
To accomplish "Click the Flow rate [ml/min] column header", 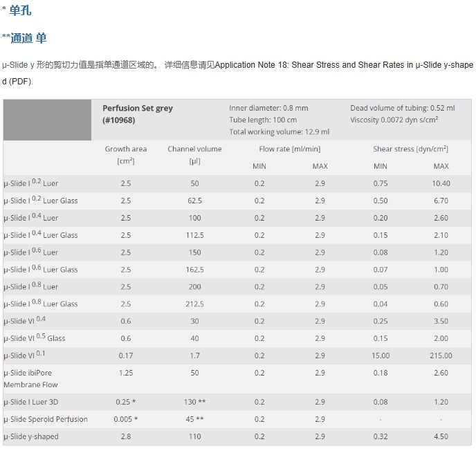I will tap(289, 149).
